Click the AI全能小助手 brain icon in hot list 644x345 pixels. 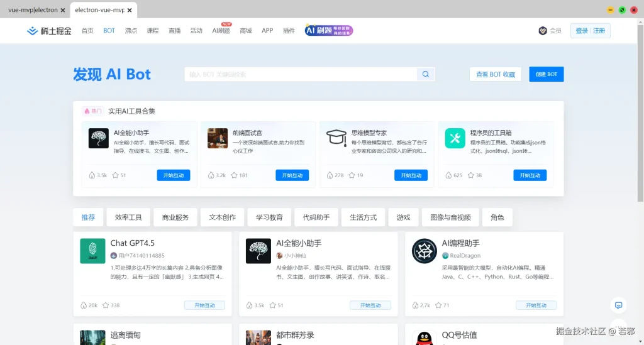(x=98, y=138)
